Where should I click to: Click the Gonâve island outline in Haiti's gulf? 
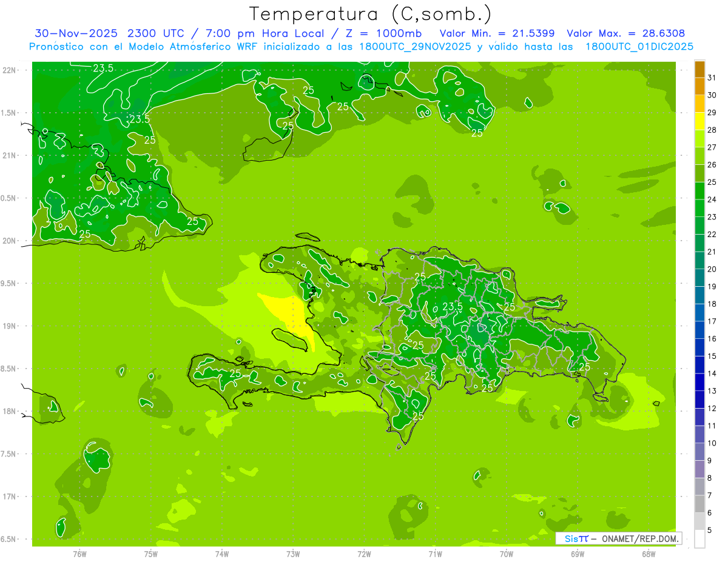[291, 340]
